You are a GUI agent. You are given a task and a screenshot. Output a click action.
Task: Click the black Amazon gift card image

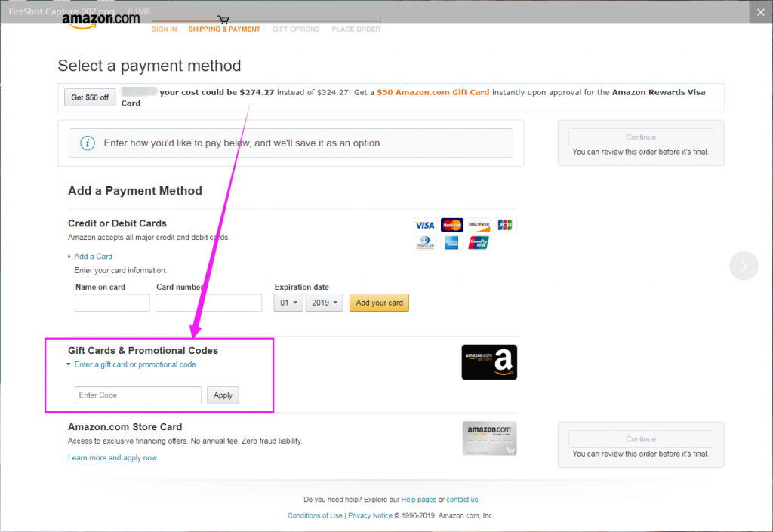click(x=489, y=362)
